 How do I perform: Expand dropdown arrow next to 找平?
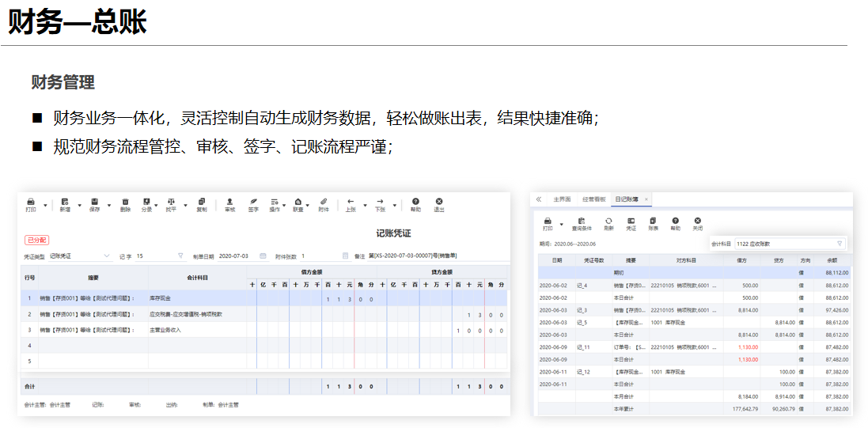pos(185,206)
